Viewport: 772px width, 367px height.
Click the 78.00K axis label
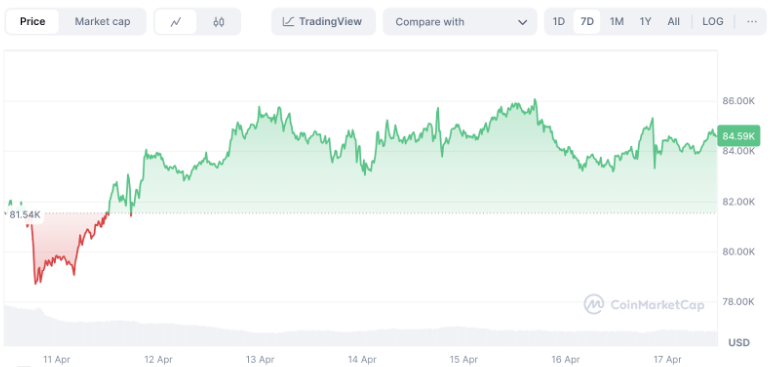(739, 301)
